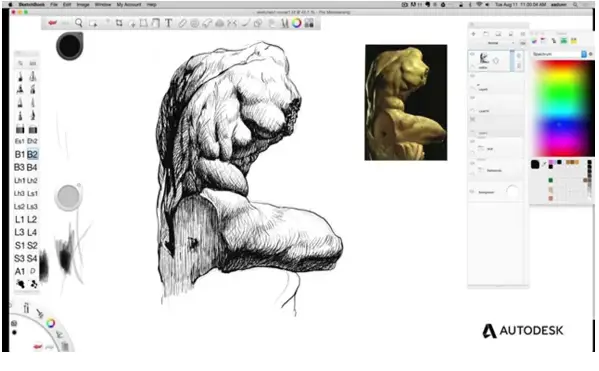This screenshot has height=371, width=599.
Task: Click the add image layer icon
Action: click(x=498, y=34)
